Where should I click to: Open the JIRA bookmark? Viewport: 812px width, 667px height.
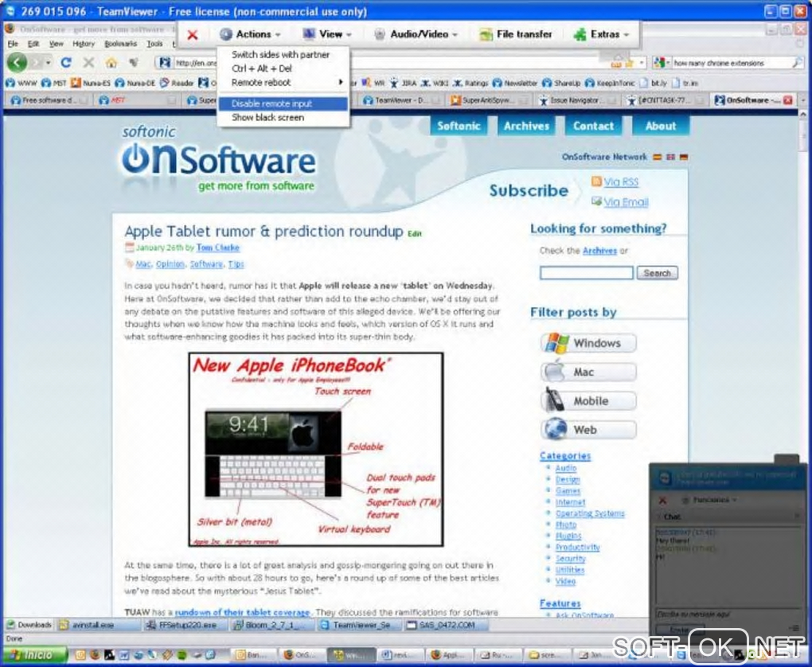403,83
